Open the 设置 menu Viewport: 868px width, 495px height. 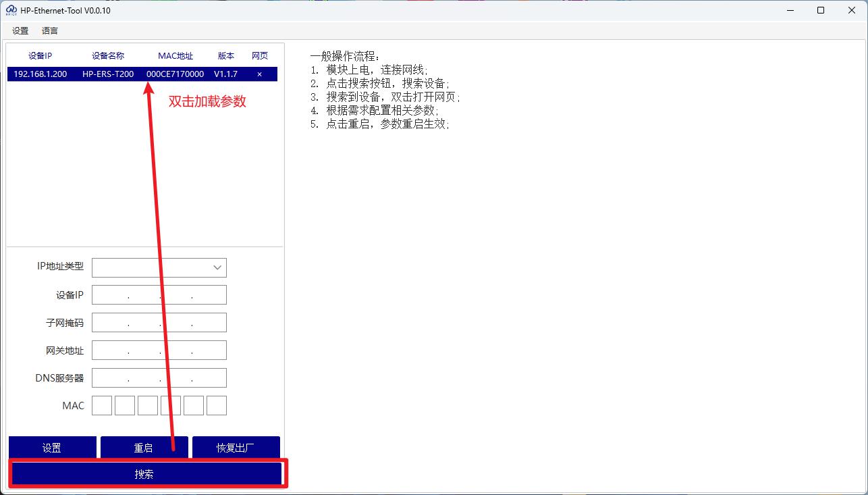(20, 30)
